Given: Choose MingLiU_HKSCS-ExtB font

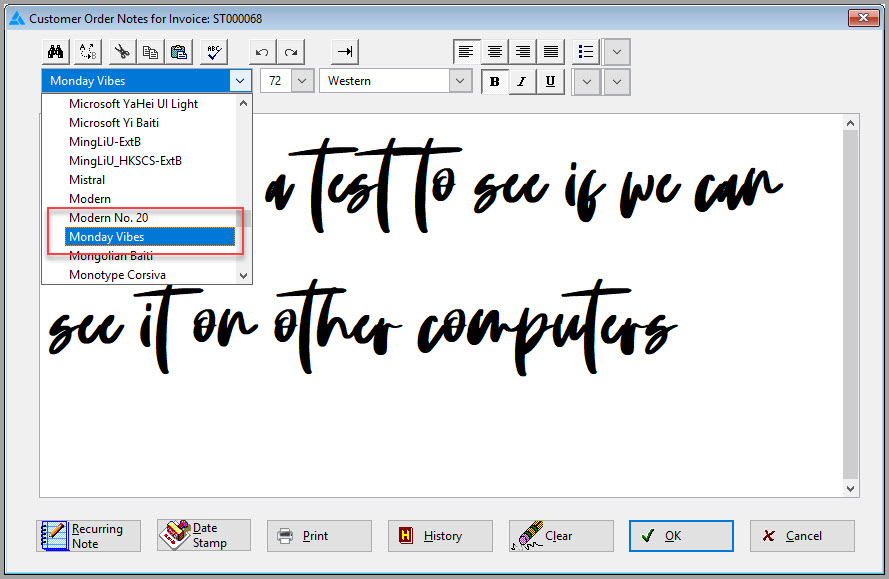Looking at the screenshot, I should pos(125,161).
